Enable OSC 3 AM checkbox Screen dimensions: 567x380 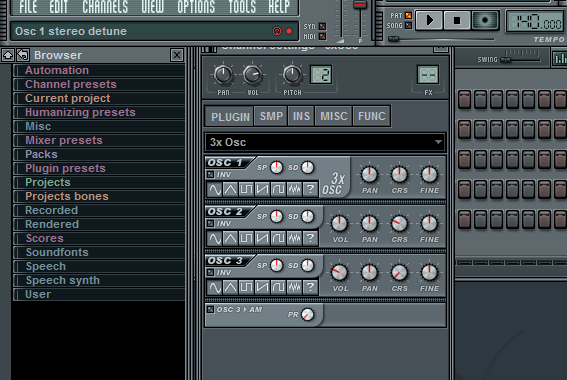click(x=210, y=309)
